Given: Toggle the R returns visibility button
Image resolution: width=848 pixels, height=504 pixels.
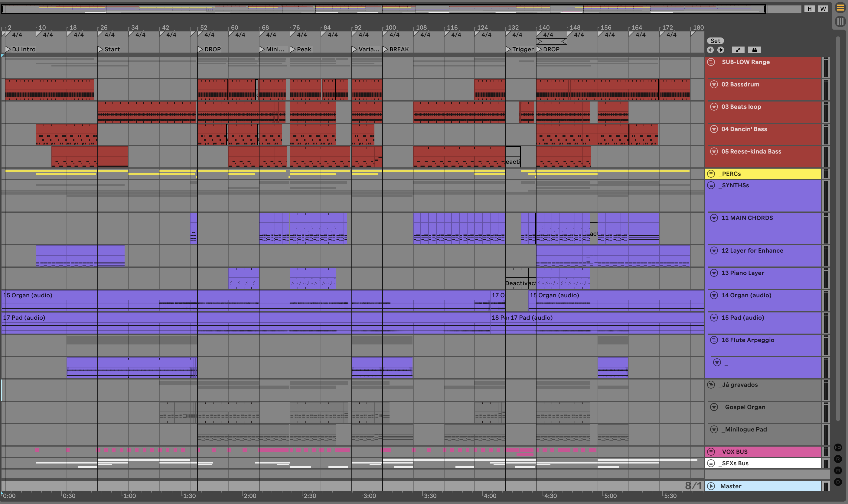Looking at the screenshot, I should [x=838, y=459].
